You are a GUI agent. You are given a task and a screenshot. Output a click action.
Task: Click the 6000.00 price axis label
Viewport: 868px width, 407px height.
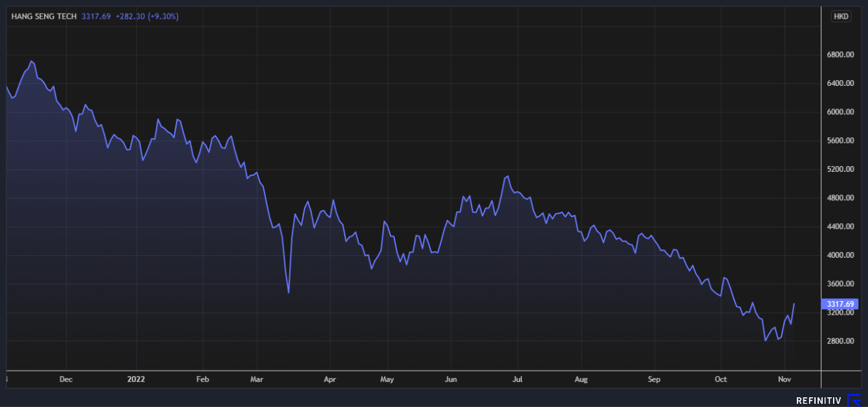tap(841, 112)
